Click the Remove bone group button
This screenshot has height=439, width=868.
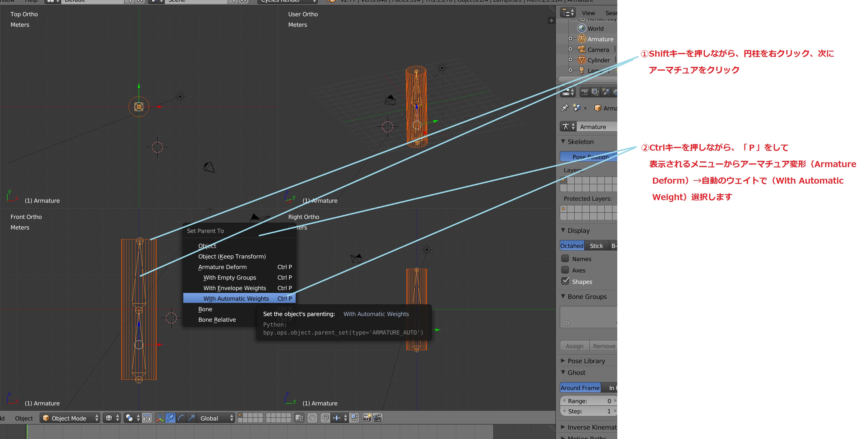pos(604,346)
